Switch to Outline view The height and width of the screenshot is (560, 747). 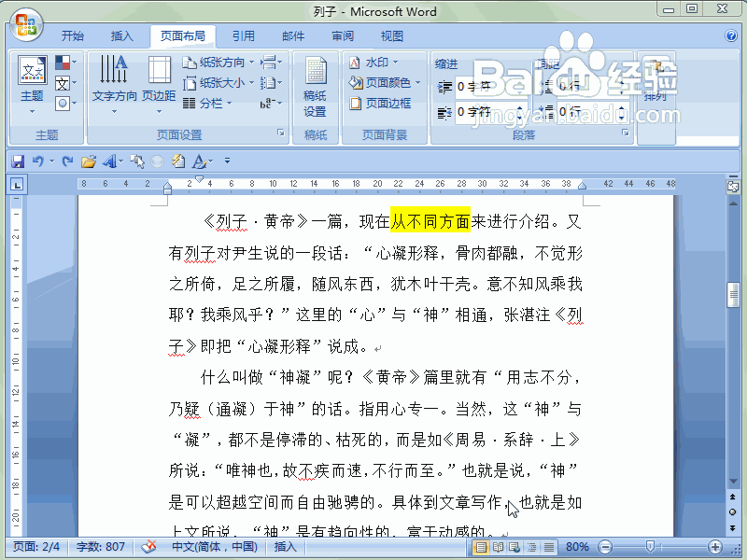[531, 548]
